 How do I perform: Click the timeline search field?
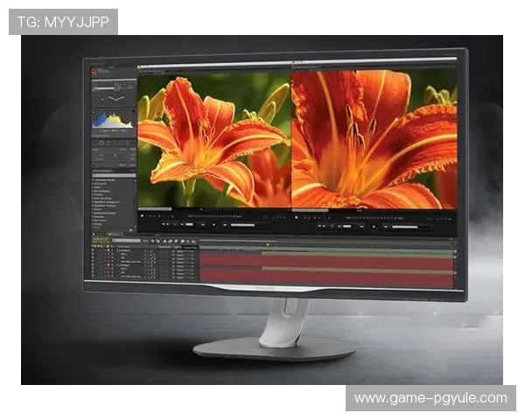point(127,241)
